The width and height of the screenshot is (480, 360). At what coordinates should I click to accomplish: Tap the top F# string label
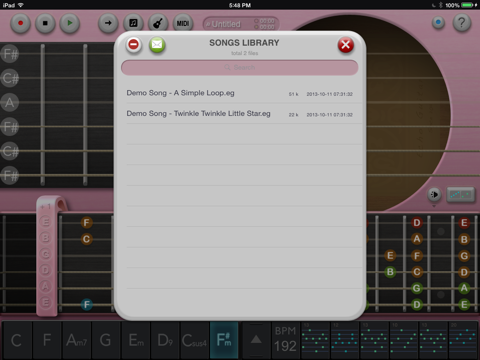point(10,54)
